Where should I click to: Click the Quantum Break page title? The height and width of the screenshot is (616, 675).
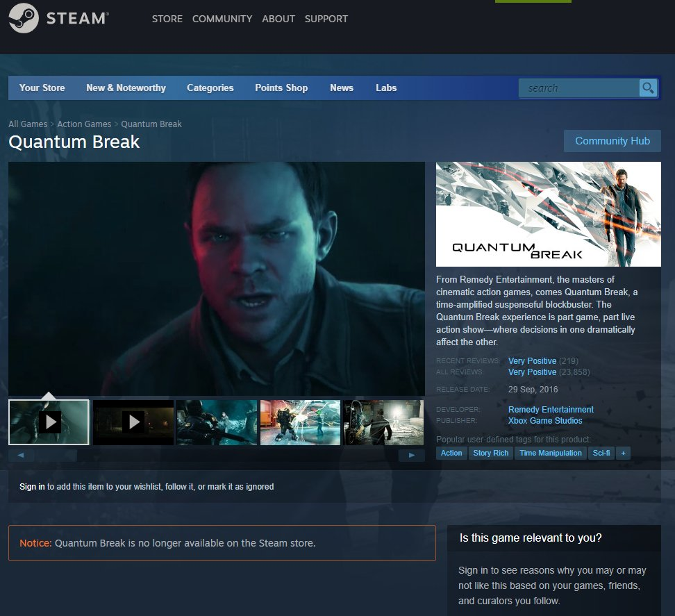click(74, 142)
